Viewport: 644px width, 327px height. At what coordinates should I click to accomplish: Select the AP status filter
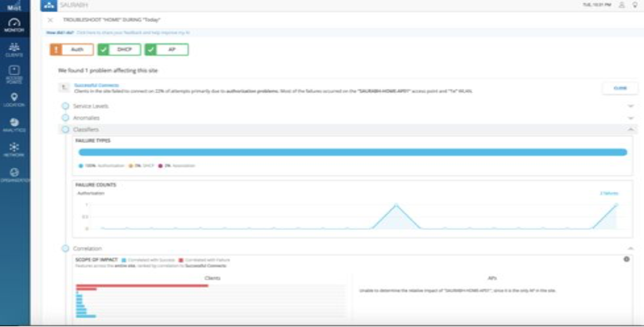[166, 49]
